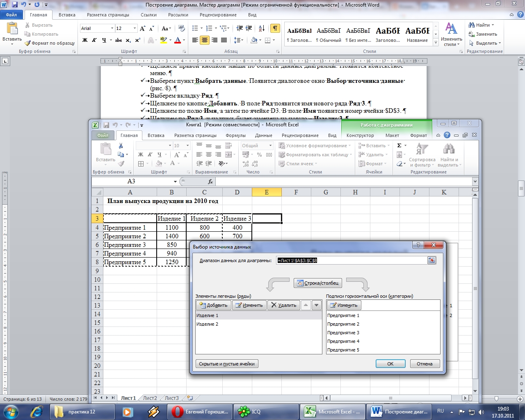This screenshot has width=525, height=420.
Task: Confirm dialog with OK button
Action: point(390,364)
